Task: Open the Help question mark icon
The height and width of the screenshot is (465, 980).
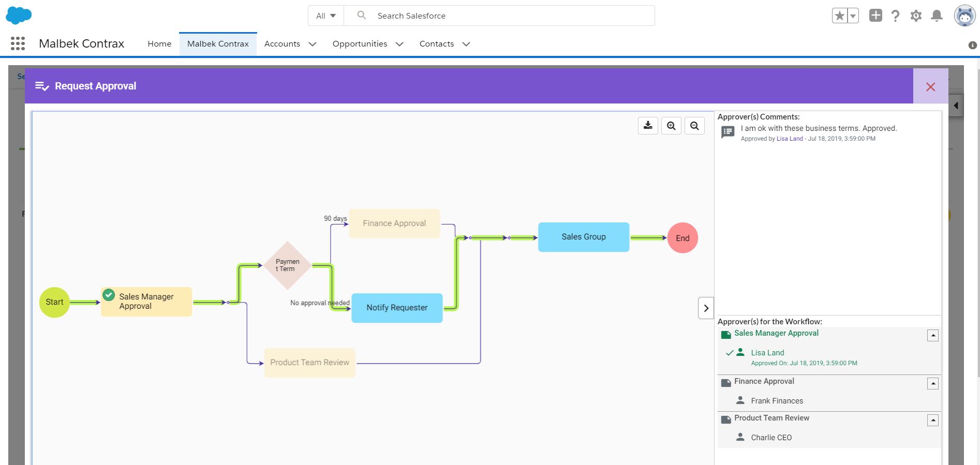Action: [896, 16]
